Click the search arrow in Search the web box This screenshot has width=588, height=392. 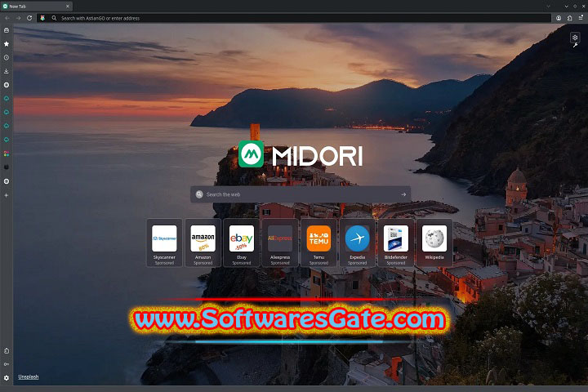pos(403,194)
